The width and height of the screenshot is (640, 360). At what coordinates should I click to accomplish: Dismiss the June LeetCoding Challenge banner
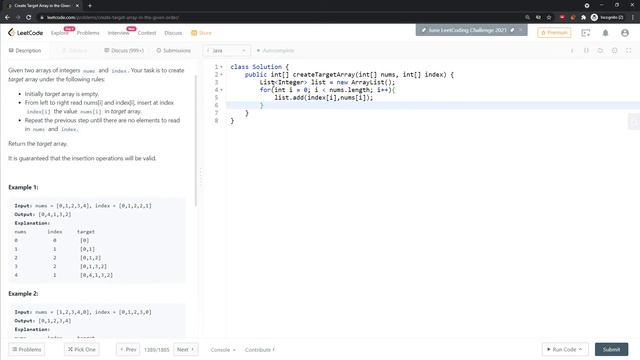click(521, 30)
